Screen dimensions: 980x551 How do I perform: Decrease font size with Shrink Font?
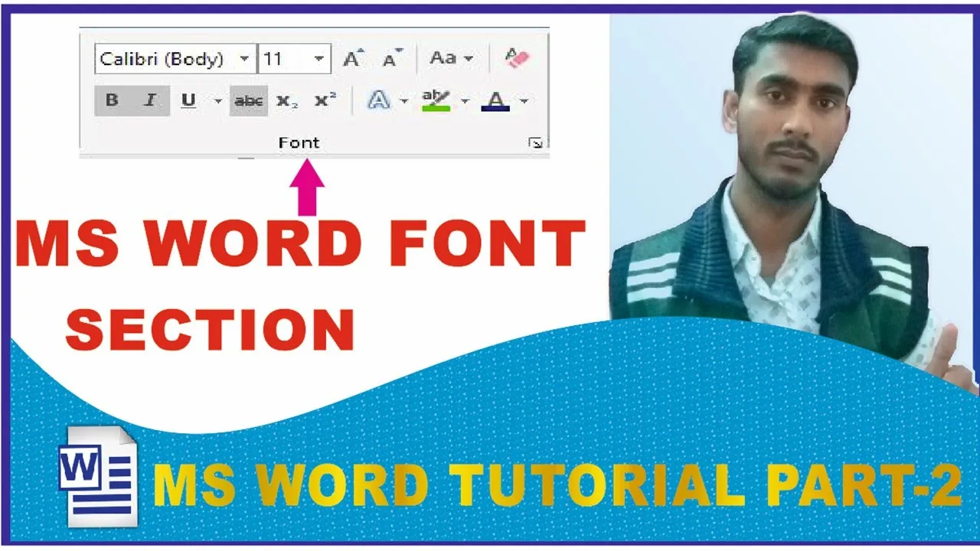point(392,59)
